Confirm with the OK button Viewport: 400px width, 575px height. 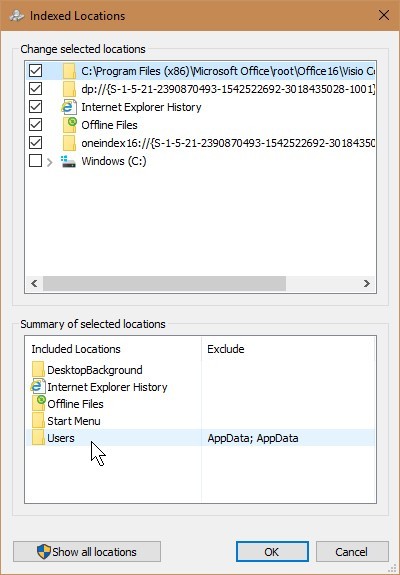click(272, 552)
